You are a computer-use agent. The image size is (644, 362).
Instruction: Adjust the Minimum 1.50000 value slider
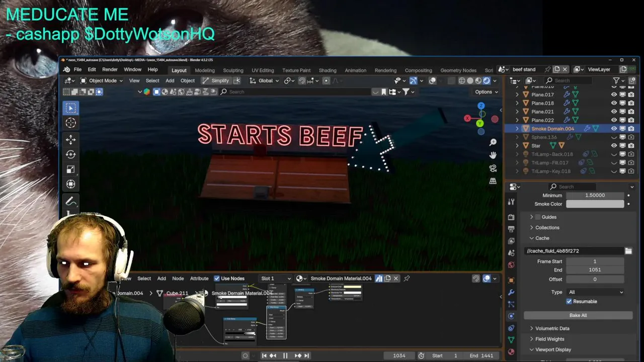(595, 196)
